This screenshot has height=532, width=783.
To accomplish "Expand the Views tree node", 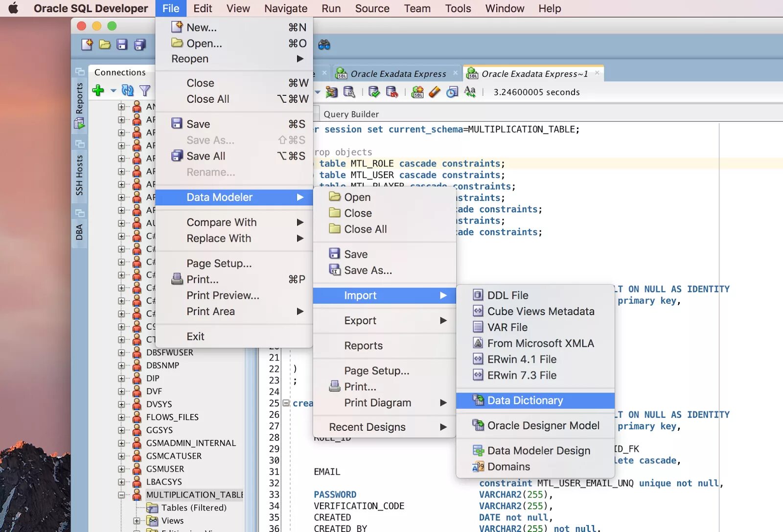I will (x=137, y=521).
